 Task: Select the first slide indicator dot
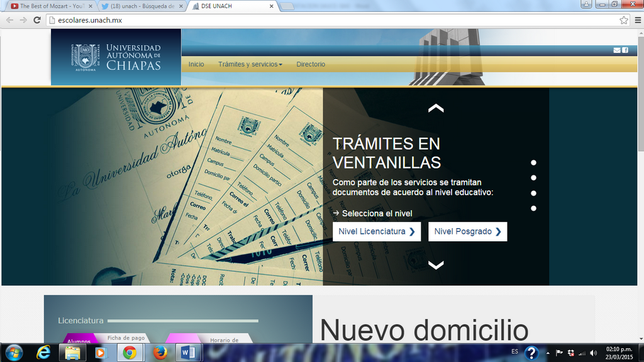(533, 163)
